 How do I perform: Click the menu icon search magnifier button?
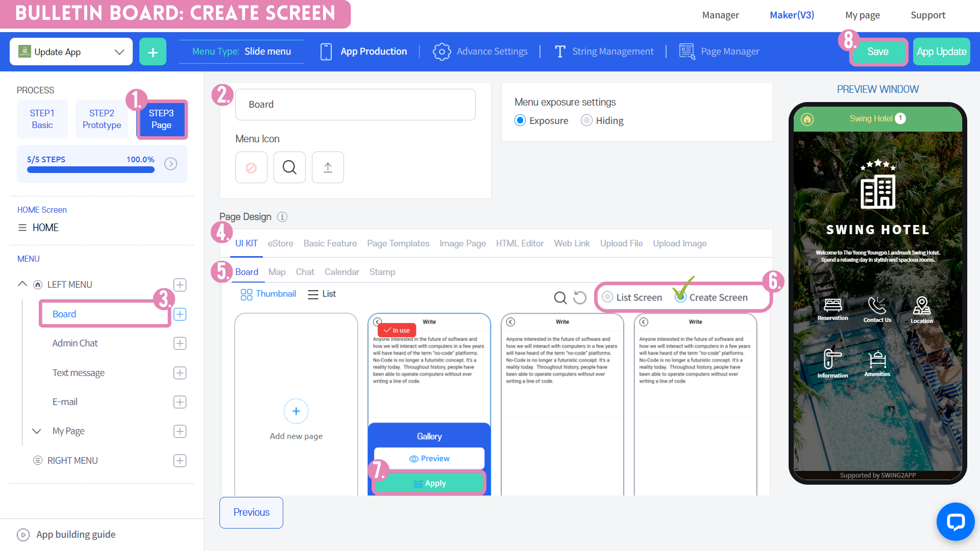289,167
